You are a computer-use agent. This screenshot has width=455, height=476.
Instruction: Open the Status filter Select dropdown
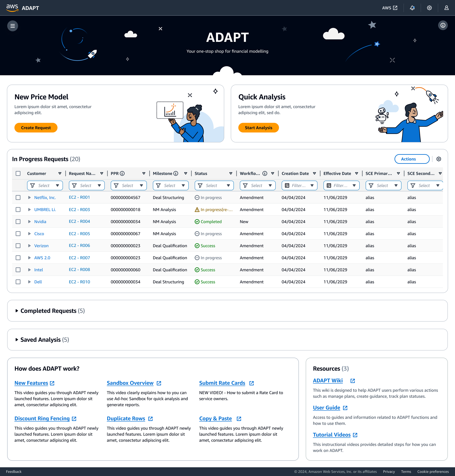[214, 186]
